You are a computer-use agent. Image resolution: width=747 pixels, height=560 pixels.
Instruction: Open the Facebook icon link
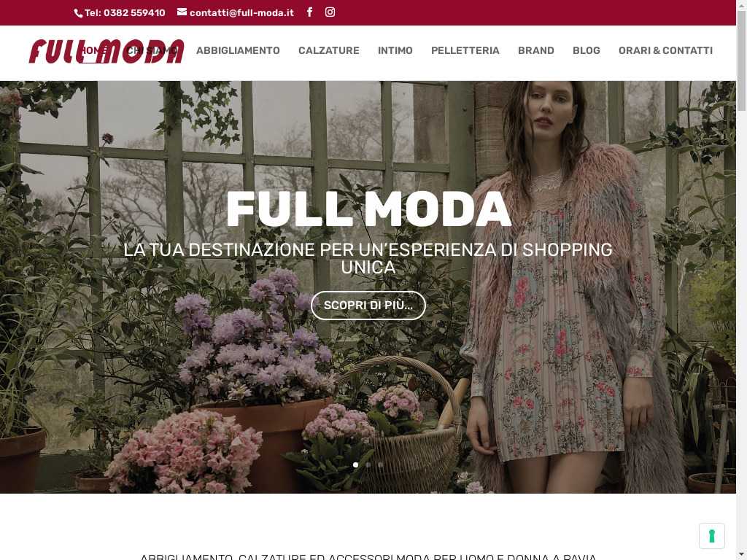click(x=309, y=12)
